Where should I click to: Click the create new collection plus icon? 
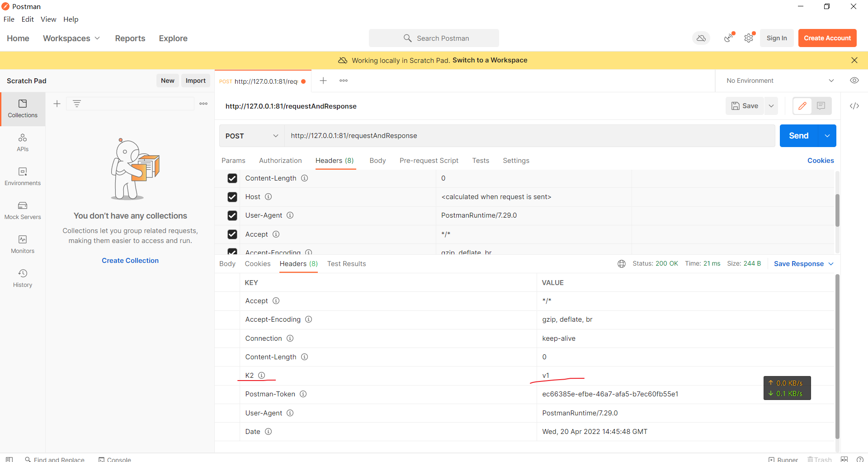[57, 104]
